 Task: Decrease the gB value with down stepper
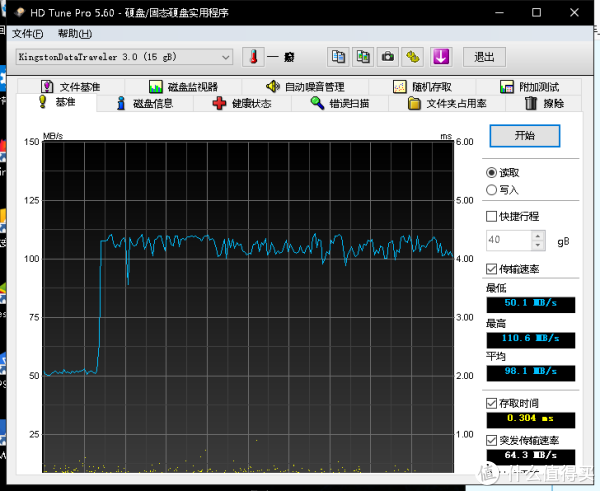coord(538,245)
